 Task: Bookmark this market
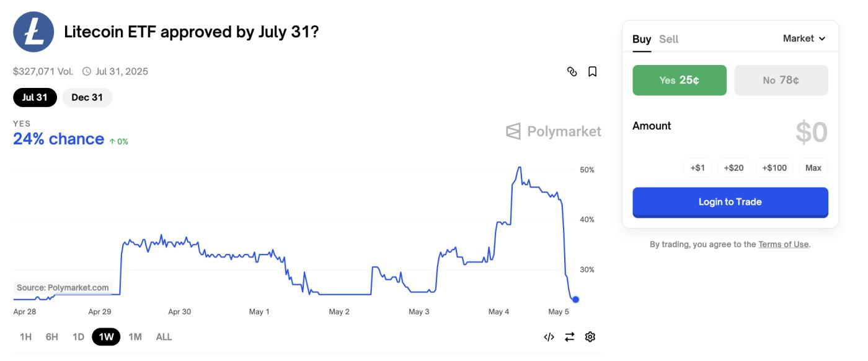coord(592,71)
